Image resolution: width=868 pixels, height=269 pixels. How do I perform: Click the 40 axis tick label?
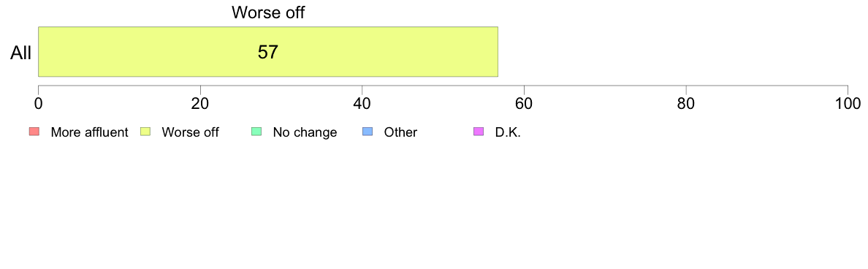click(x=362, y=104)
